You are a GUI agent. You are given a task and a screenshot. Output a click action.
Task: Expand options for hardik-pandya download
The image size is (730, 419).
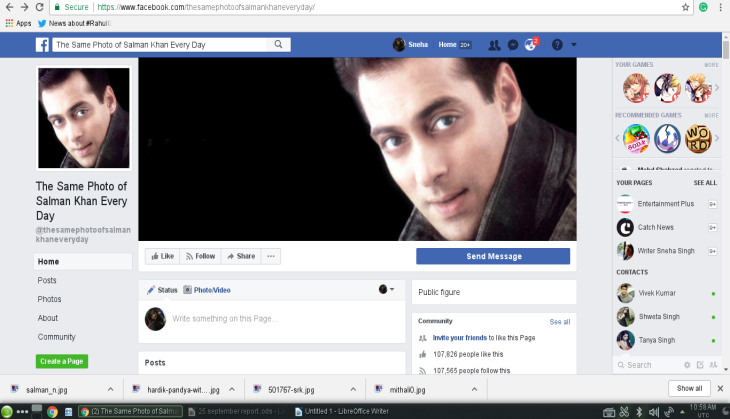point(232,389)
